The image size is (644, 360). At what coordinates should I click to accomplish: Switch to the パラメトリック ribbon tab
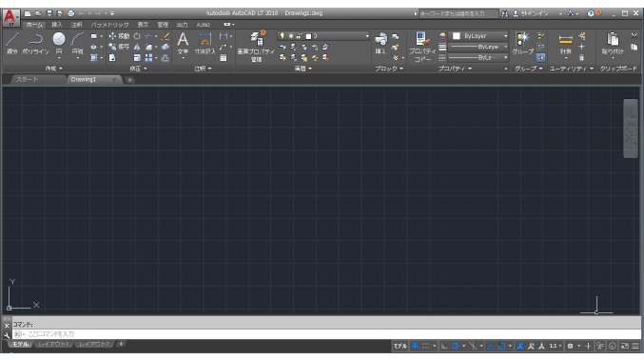coord(109,25)
